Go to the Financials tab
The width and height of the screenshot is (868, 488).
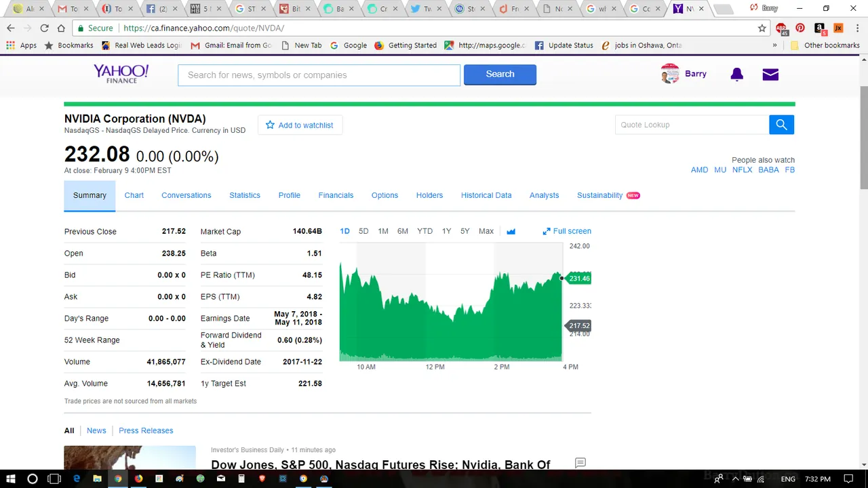pos(336,195)
